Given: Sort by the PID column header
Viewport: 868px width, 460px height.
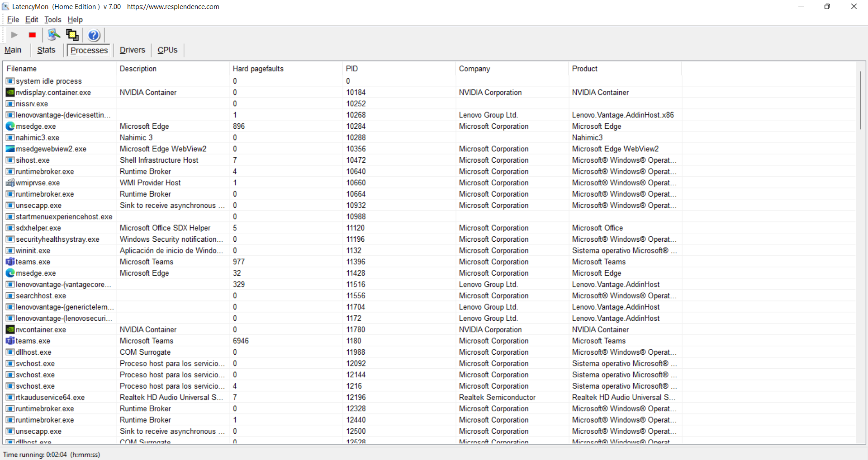Looking at the screenshot, I should pos(399,69).
